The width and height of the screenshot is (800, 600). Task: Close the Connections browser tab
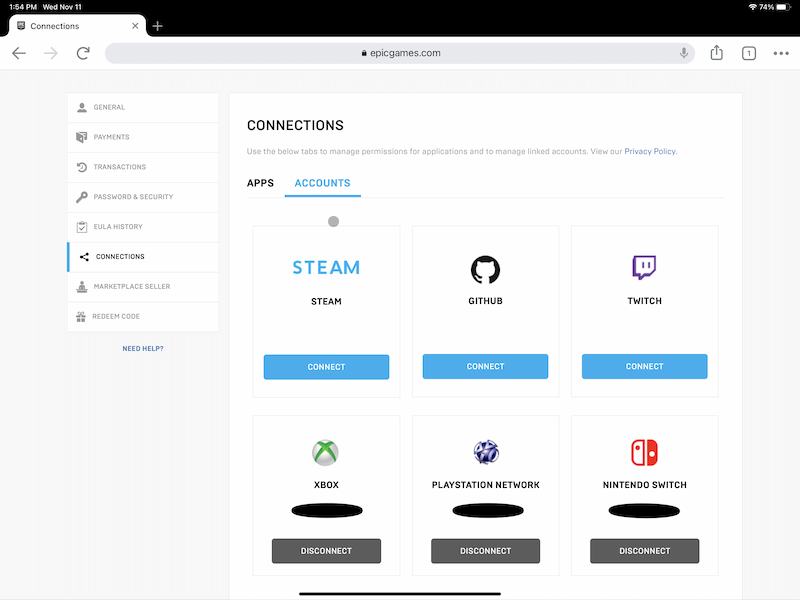tap(135, 26)
